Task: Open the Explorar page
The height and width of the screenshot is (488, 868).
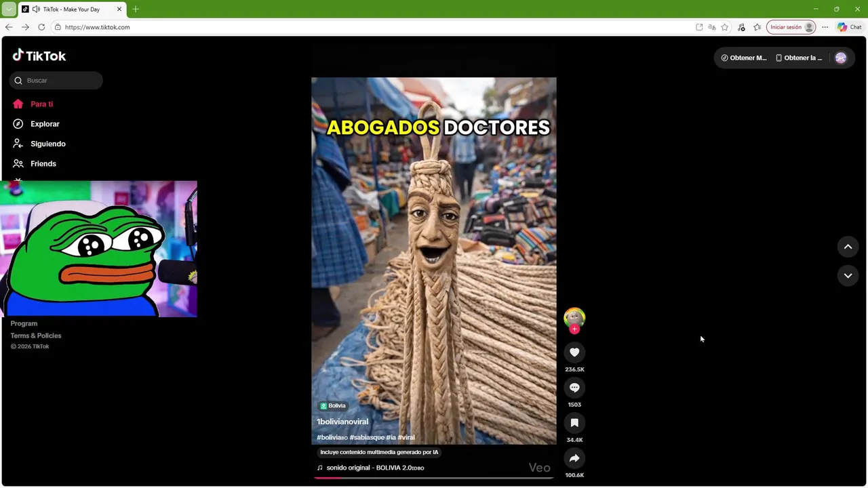Action: [36, 124]
